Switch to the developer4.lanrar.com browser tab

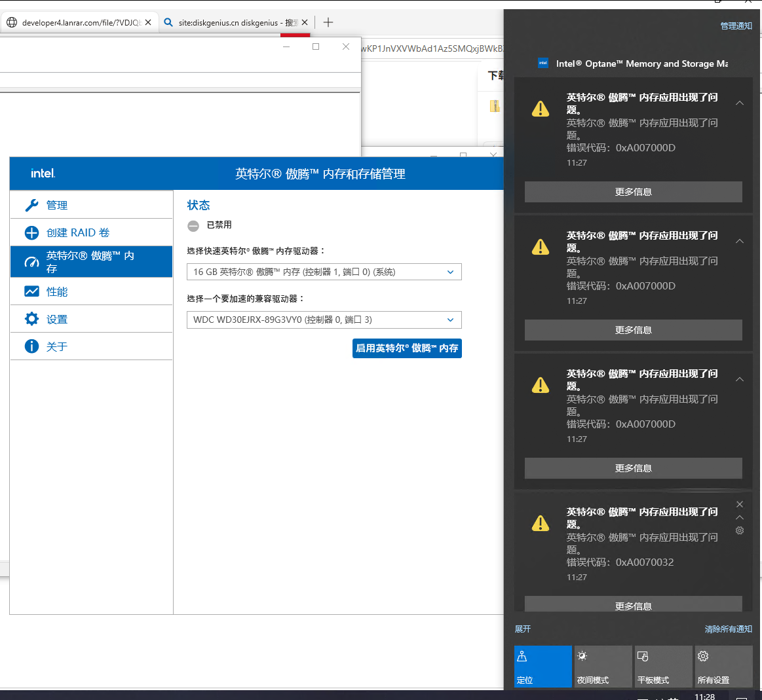point(80,22)
